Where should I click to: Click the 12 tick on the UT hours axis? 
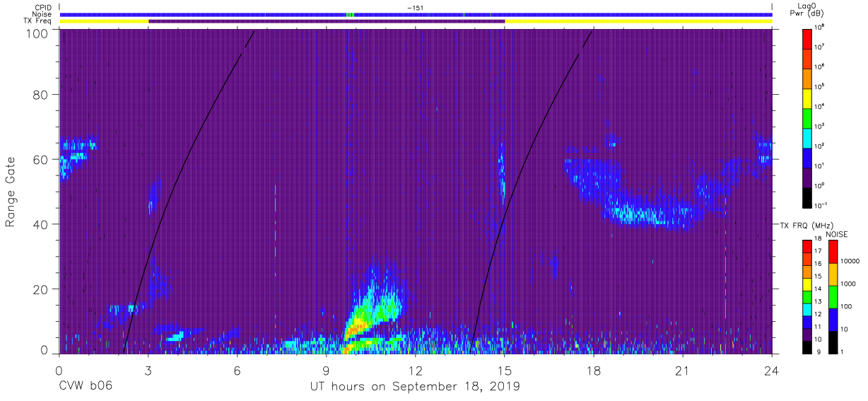[x=416, y=371]
